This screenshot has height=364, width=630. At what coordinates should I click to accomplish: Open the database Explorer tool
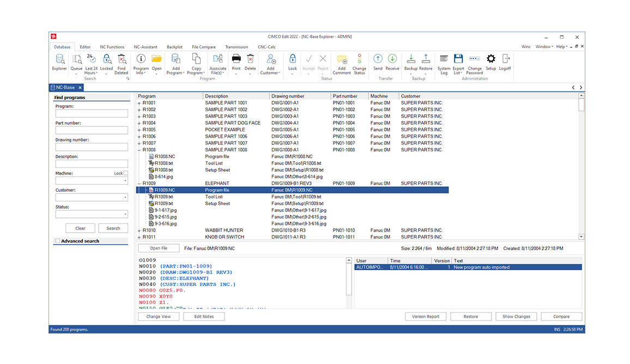click(x=59, y=59)
